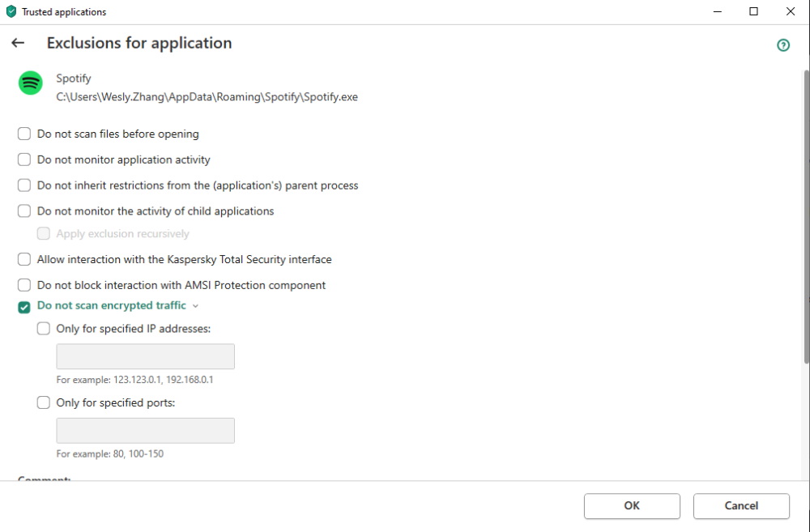810x532 pixels.
Task: Enable Do not monitor activity of child applications
Action: click(x=24, y=211)
